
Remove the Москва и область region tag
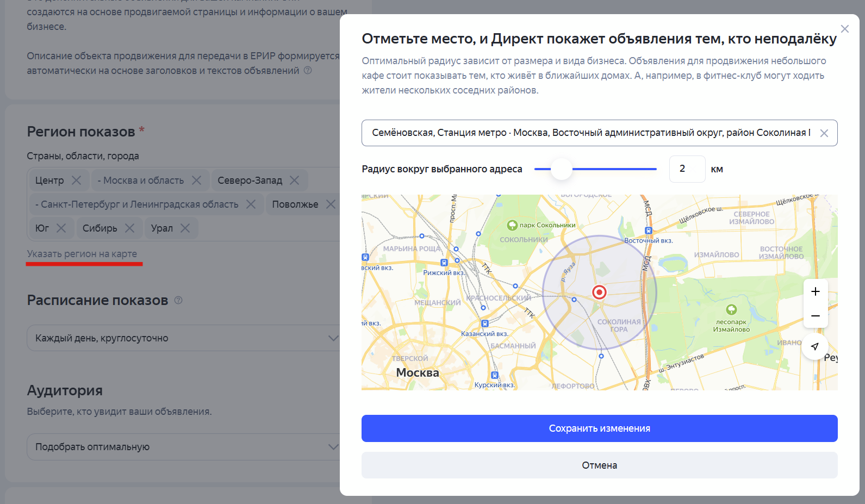[196, 180]
